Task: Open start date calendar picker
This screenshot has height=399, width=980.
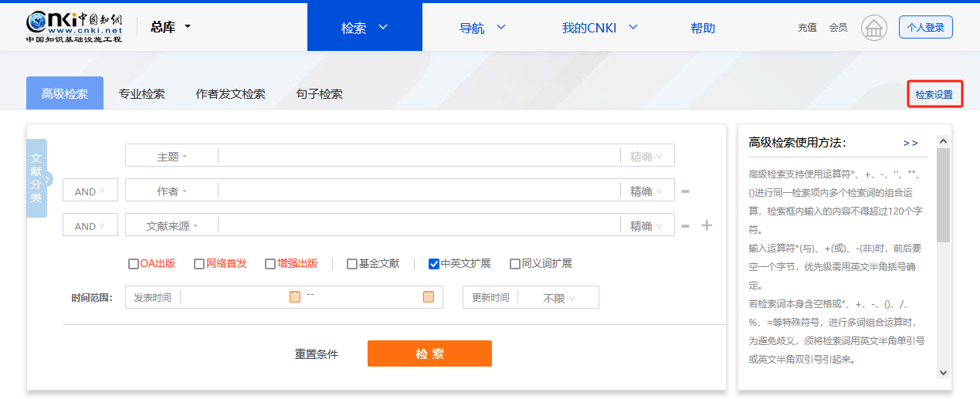Action: (x=294, y=297)
